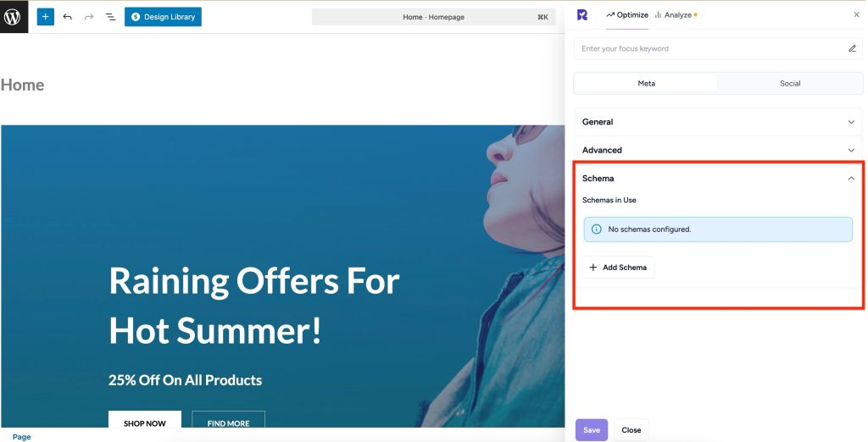The image size is (868, 442).
Task: Select the Social tab
Action: click(x=789, y=84)
